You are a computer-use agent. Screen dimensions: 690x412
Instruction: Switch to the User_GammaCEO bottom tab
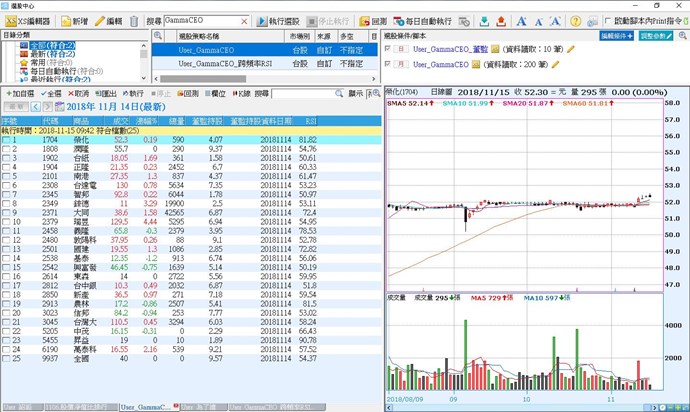[x=144, y=407]
